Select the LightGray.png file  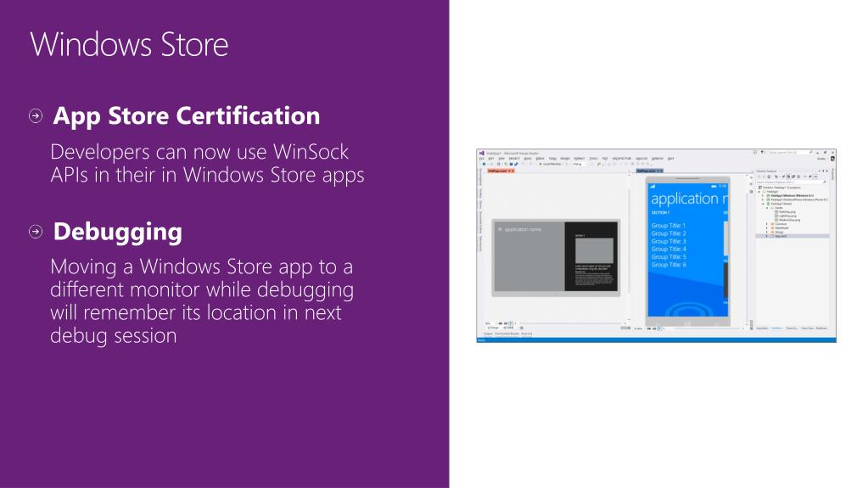point(787,216)
